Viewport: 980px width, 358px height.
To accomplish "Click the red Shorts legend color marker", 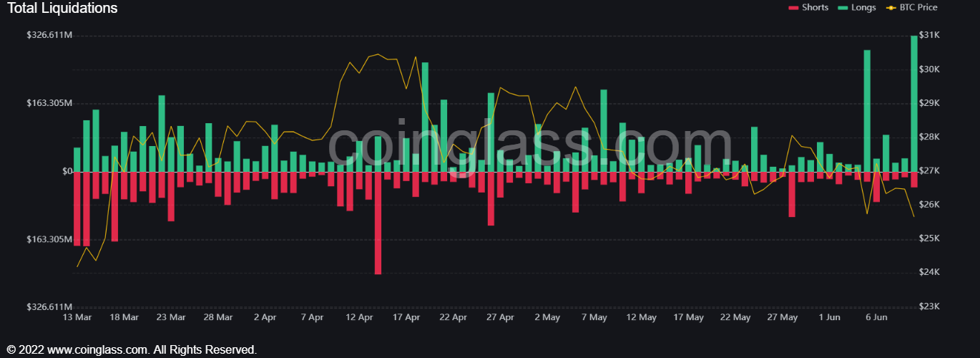I will coord(793,8).
